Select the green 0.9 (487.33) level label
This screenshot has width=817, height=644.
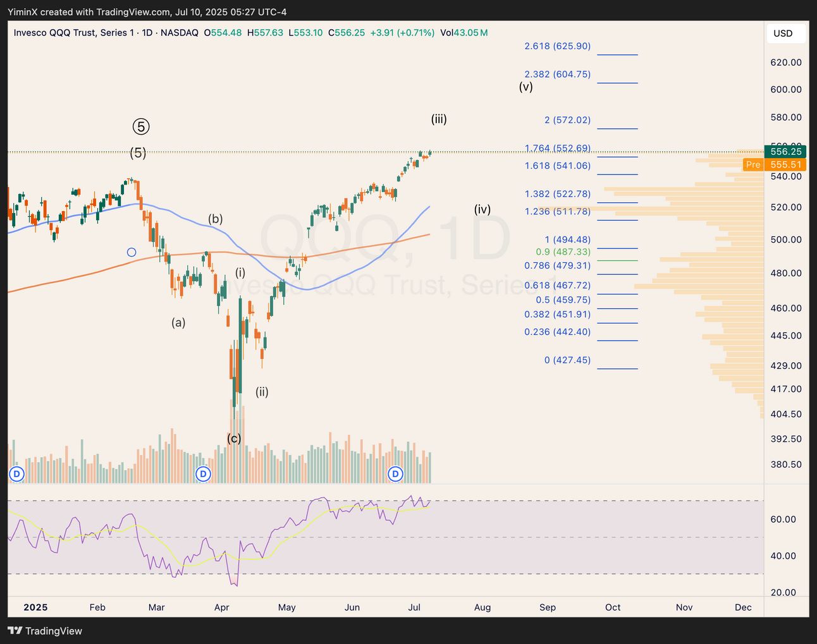pyautogui.click(x=563, y=252)
